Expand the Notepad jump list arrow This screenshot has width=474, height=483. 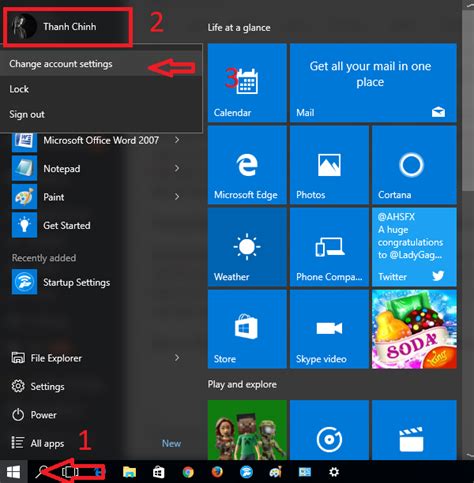177,168
